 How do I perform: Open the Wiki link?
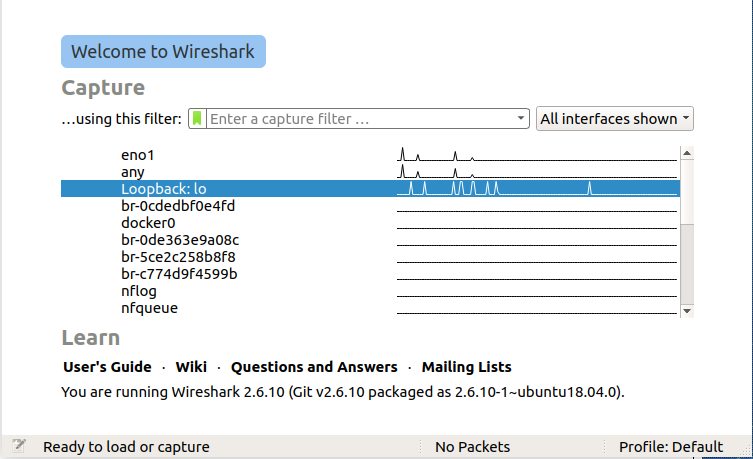click(x=191, y=367)
